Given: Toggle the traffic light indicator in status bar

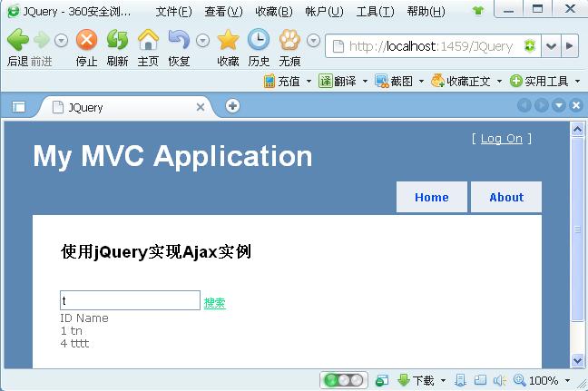Looking at the screenshot, I should click(x=343, y=380).
